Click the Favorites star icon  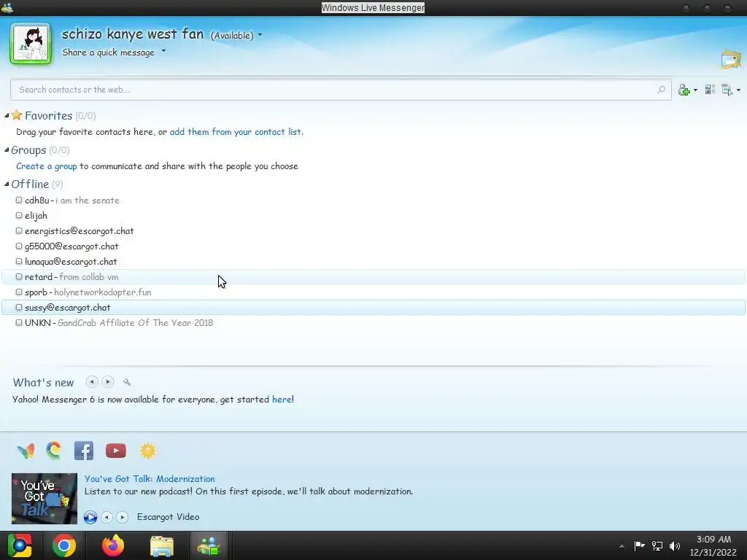point(17,114)
